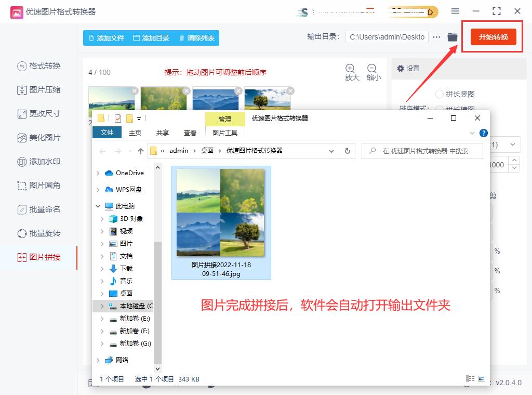
Task: Open the output format dropdown in settings
Action: (x=512, y=144)
